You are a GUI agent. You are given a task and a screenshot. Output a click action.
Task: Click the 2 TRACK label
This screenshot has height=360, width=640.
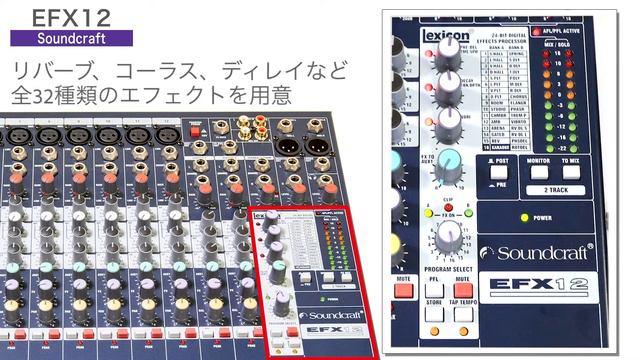tap(556, 190)
